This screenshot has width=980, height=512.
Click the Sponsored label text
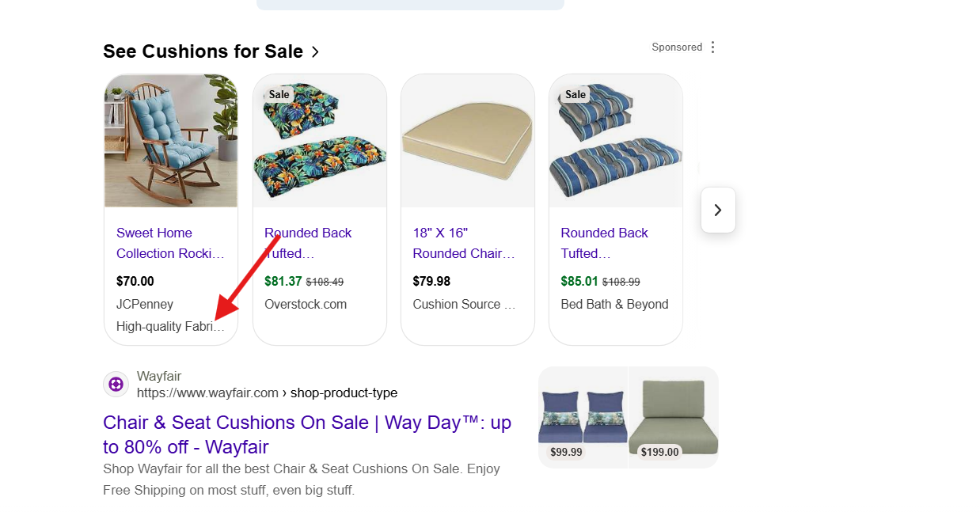(677, 47)
